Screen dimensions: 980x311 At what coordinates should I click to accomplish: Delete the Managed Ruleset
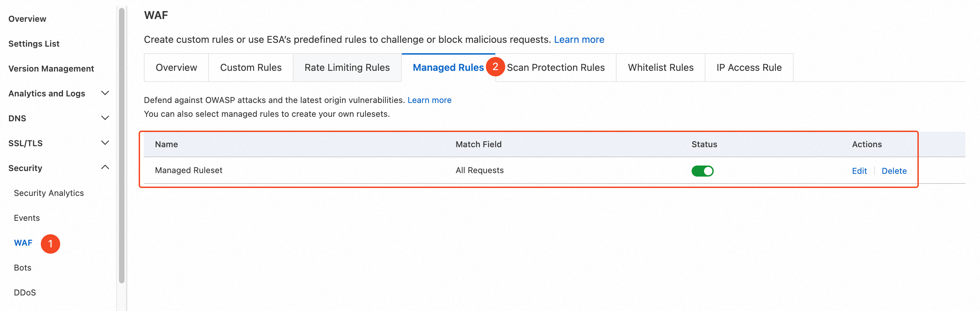click(894, 171)
